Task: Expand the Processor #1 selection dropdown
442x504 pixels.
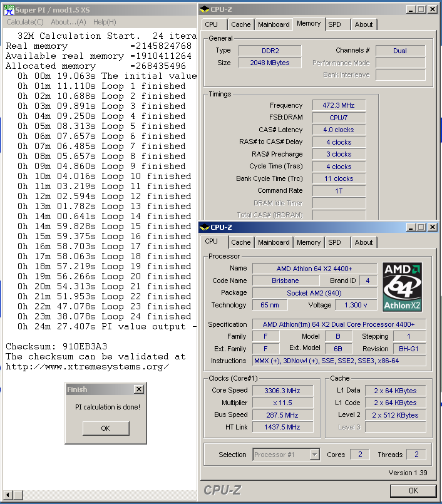Action: [315, 455]
